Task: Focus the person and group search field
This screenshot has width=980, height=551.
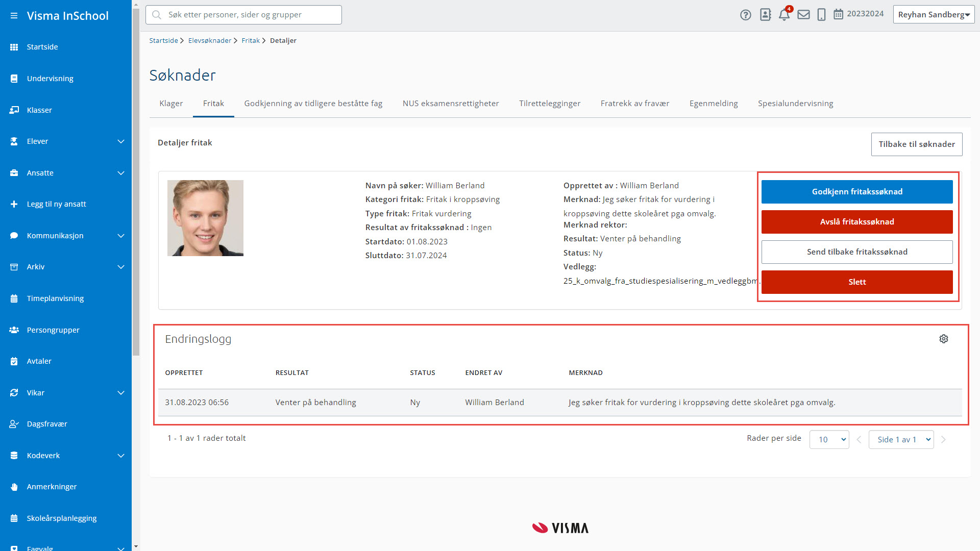Action: pos(243,15)
